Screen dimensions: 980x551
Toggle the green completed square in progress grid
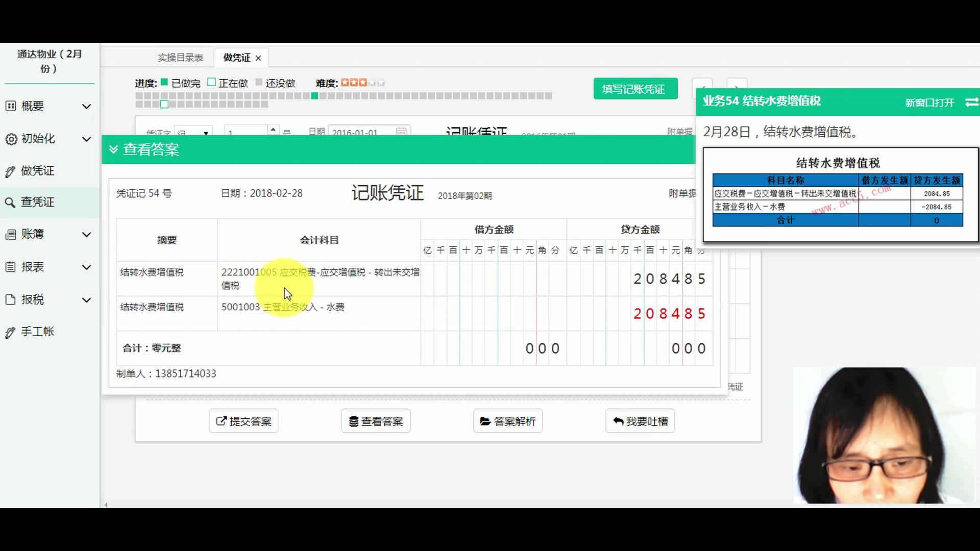tap(314, 96)
